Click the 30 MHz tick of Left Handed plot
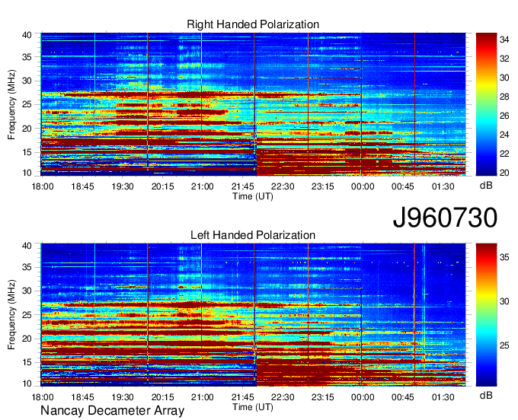Viewport: 518px width, 420px height. (x=27, y=291)
